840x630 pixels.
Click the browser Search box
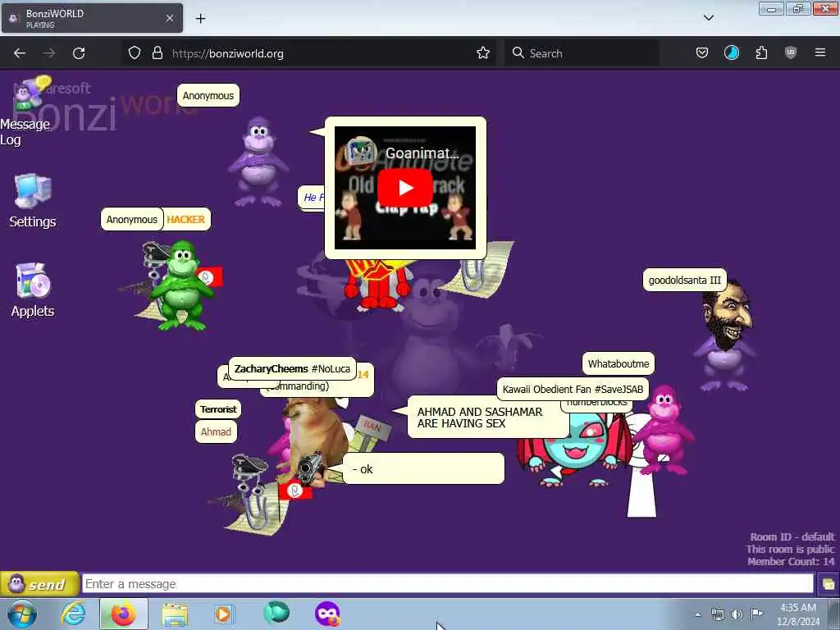click(582, 53)
